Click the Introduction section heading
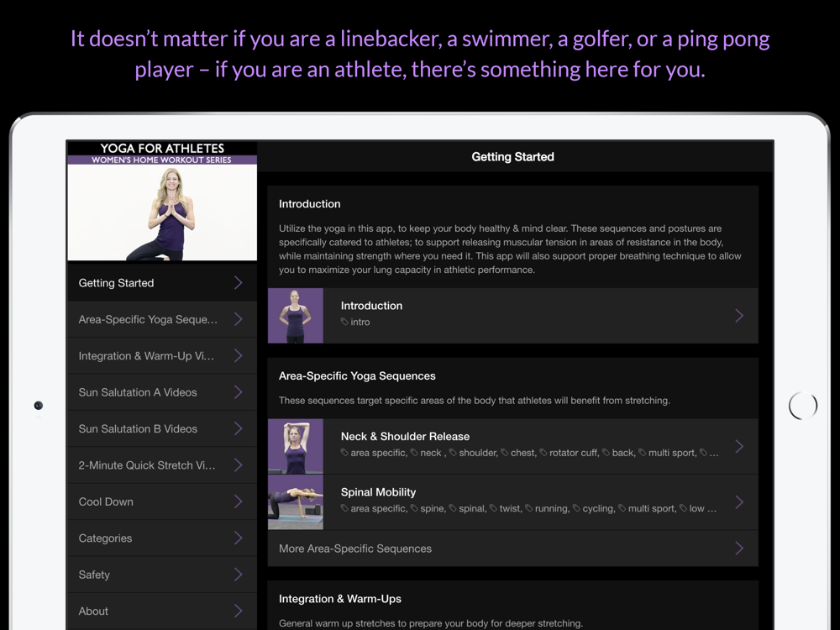This screenshot has width=840, height=630. tap(310, 204)
